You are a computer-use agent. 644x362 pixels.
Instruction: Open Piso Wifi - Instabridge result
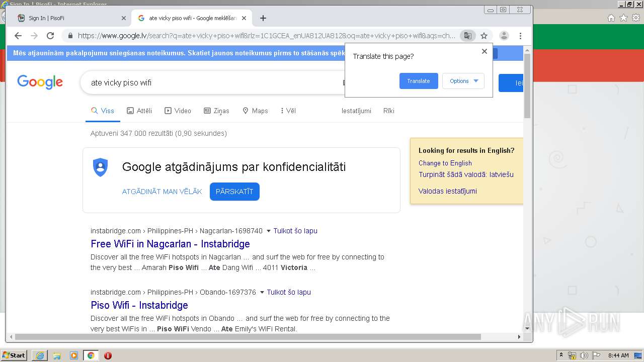(x=139, y=305)
